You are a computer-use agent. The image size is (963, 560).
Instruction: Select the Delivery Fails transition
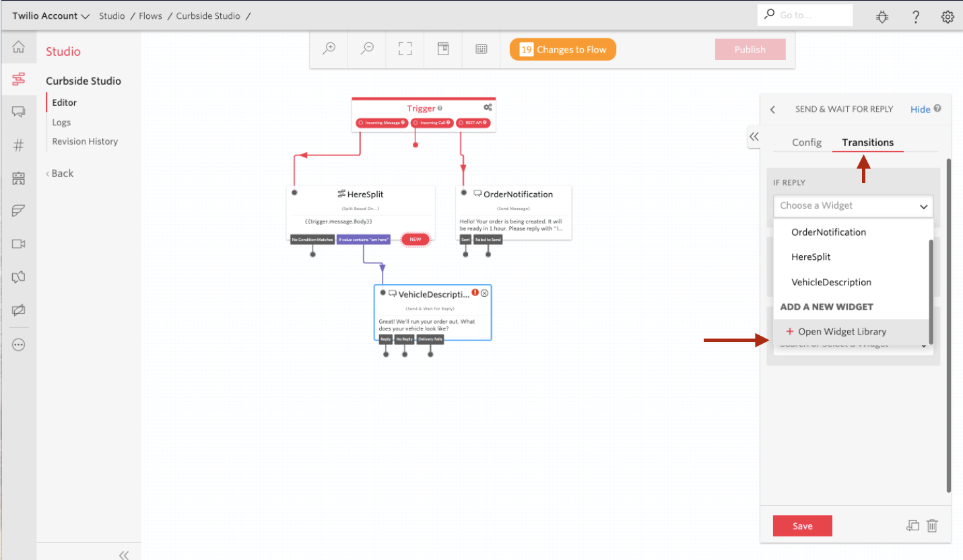click(430, 339)
